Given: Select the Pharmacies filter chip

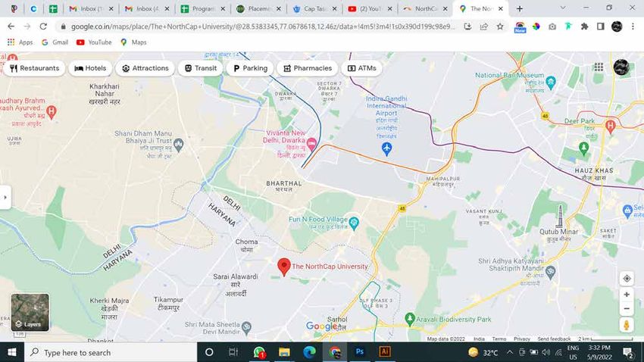Looking at the screenshot, I should [307, 68].
